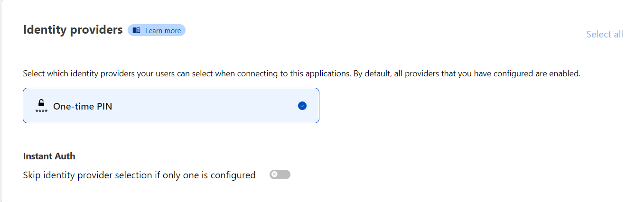Click the One-time PIN label text
Screen dimensions: 644x202
83,106
